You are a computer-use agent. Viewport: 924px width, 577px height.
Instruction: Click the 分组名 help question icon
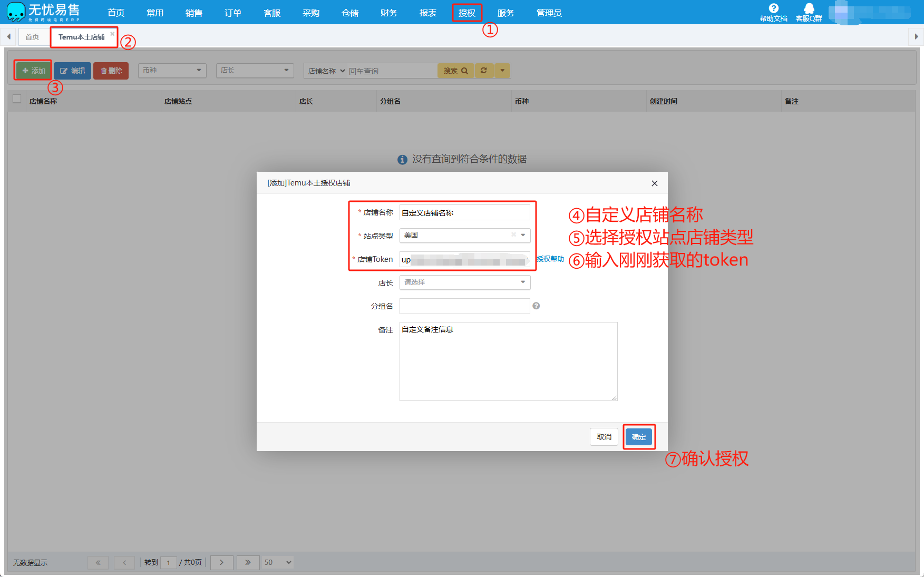click(x=536, y=306)
